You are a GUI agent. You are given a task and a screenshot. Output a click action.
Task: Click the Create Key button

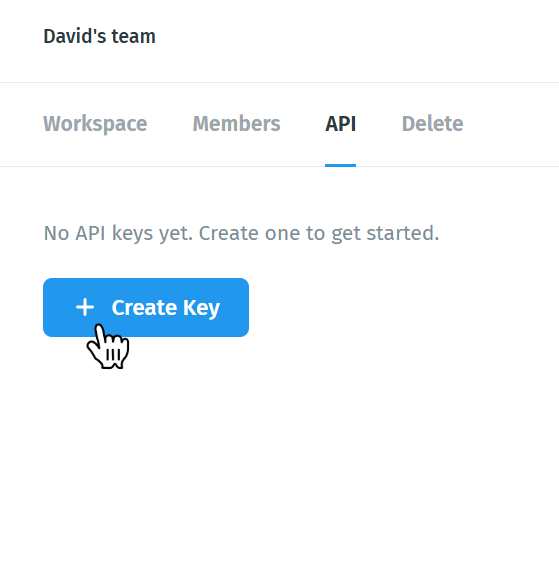(x=146, y=308)
